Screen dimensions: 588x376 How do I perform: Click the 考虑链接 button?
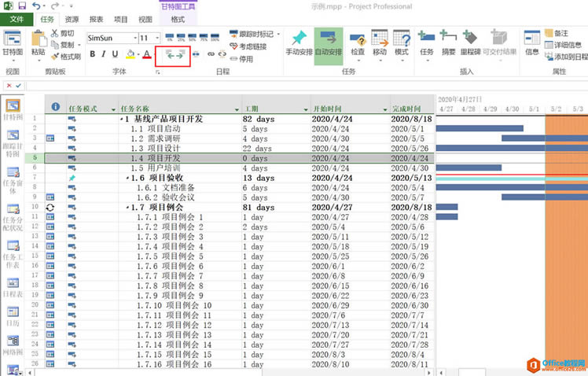coord(248,46)
